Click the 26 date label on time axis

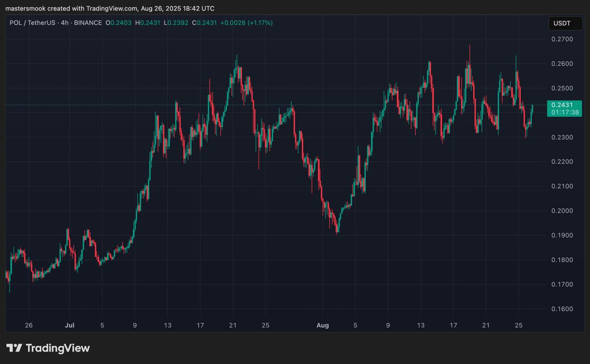click(x=29, y=325)
